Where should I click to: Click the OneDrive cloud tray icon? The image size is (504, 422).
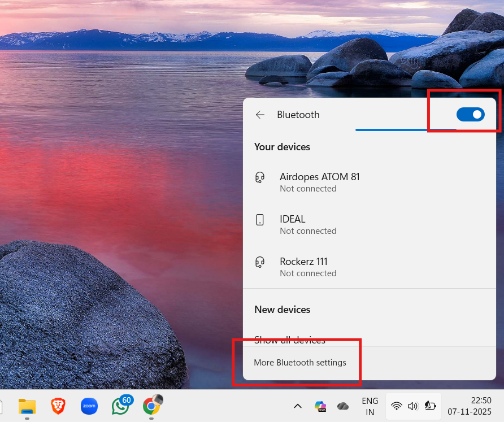tap(342, 406)
